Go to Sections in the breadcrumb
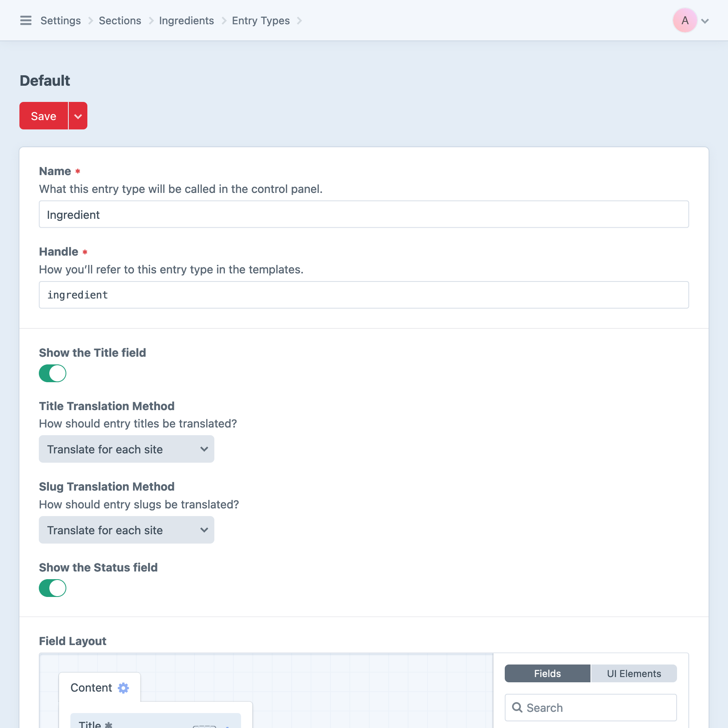728x728 pixels. 119,21
